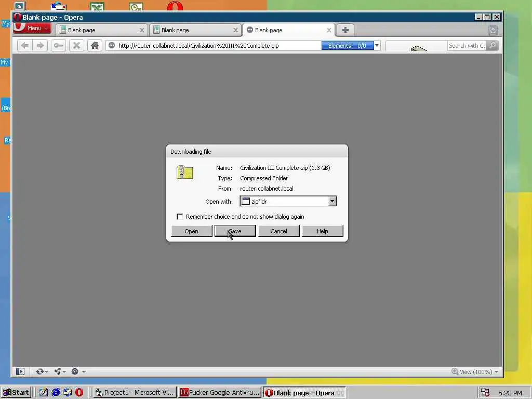Toggle the panel button in status bar
Viewport: 532px width, 399px height.
tap(20, 371)
